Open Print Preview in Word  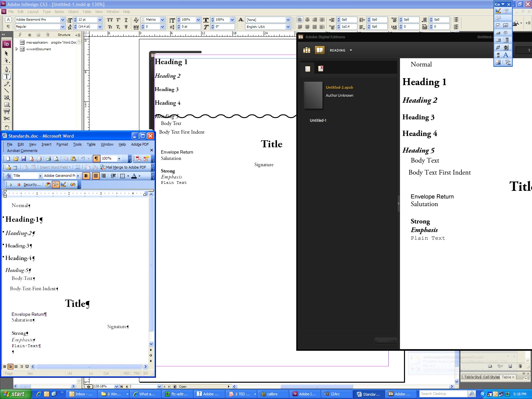[x=56, y=159]
